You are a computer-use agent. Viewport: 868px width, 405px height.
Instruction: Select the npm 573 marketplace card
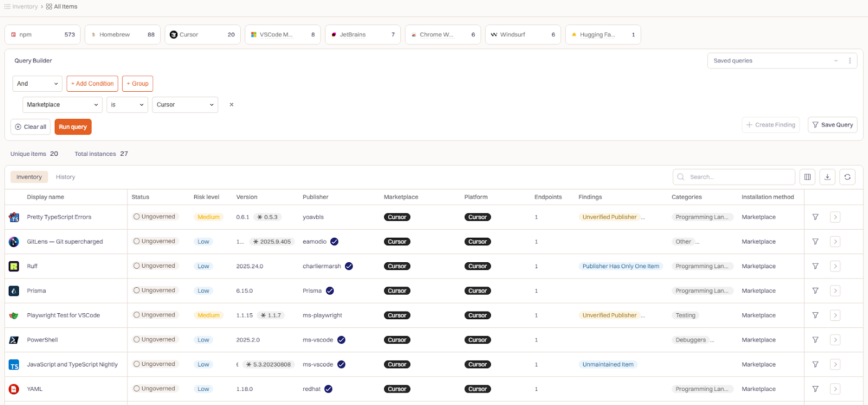tap(43, 35)
